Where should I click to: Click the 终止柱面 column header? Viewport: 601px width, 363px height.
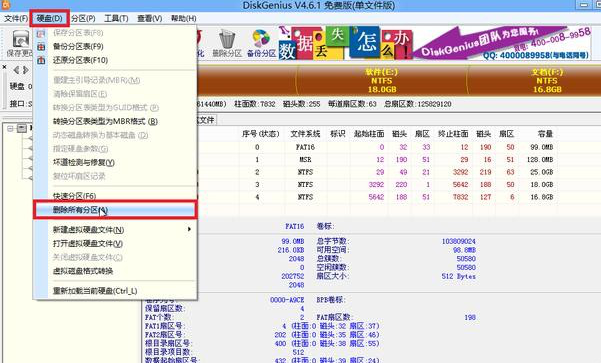point(453,134)
